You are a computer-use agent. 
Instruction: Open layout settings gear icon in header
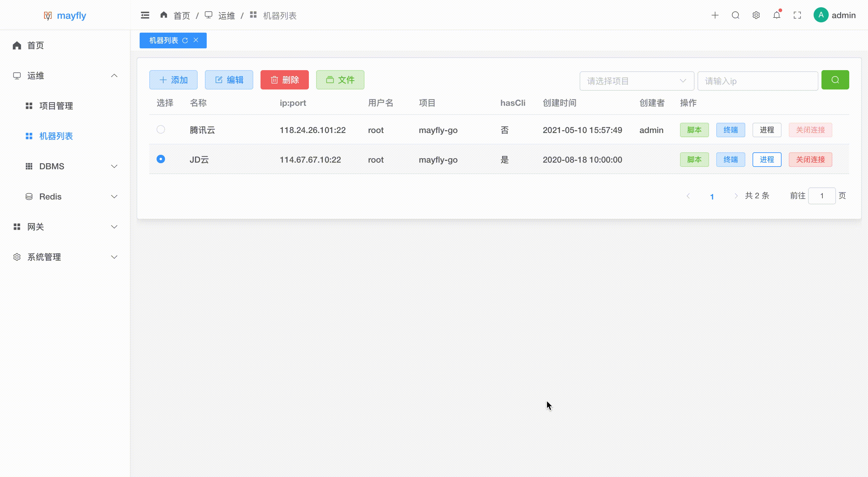pyautogui.click(x=756, y=15)
